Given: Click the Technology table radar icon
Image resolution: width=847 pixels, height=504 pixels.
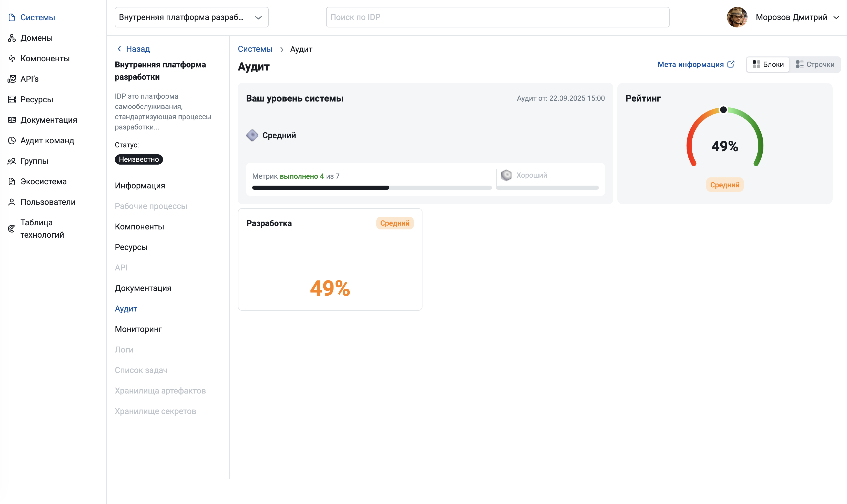Looking at the screenshot, I should [12, 229].
